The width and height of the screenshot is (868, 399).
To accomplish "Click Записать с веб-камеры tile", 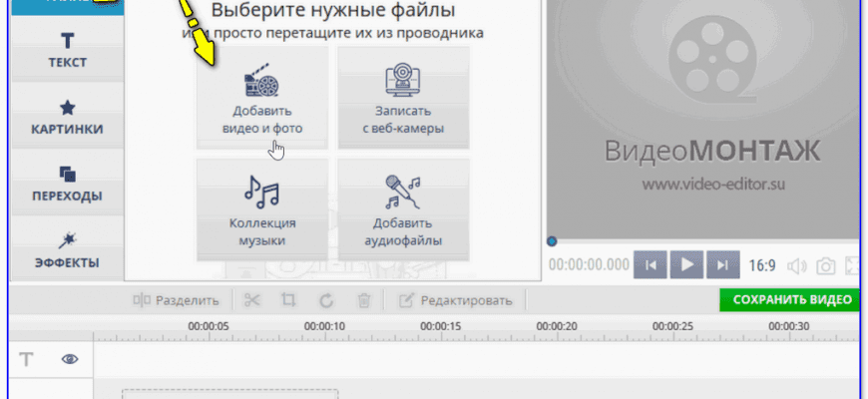I will pyautogui.click(x=404, y=98).
